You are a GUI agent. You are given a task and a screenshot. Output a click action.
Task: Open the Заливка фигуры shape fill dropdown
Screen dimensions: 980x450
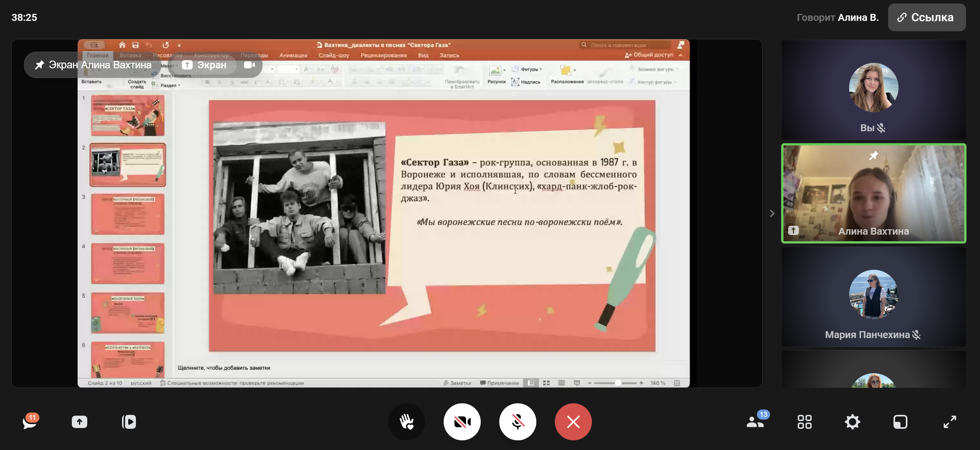(x=654, y=69)
